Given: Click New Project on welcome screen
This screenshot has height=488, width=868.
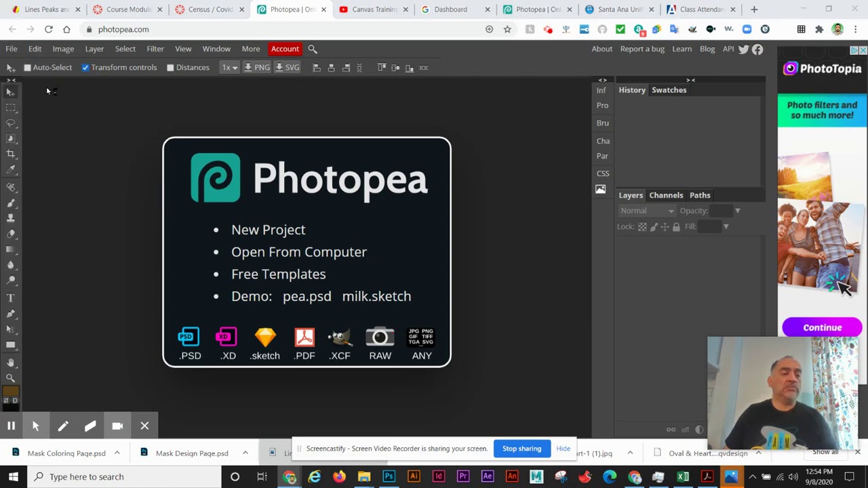Looking at the screenshot, I should 268,230.
